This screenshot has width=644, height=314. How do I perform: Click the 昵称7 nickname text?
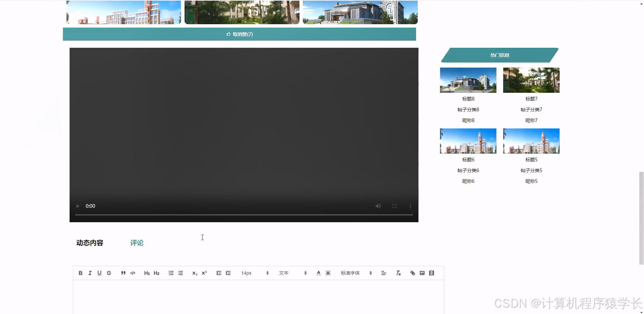point(531,120)
